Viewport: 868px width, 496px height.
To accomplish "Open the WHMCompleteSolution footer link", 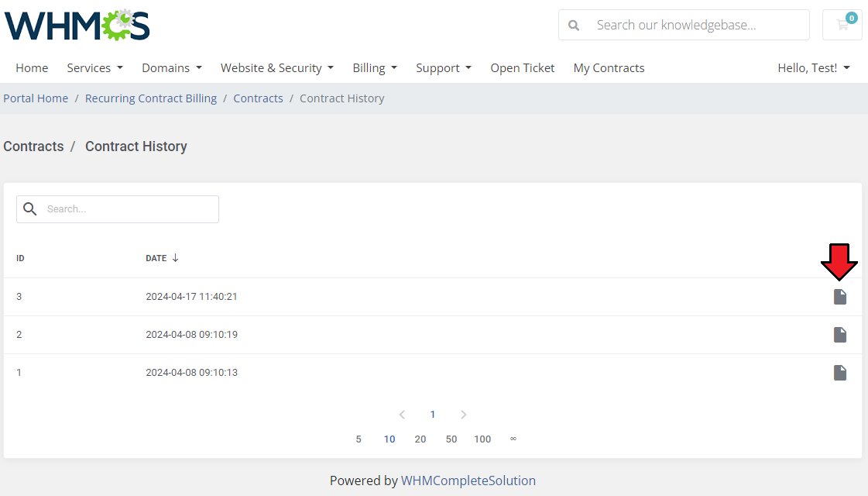I will point(468,480).
